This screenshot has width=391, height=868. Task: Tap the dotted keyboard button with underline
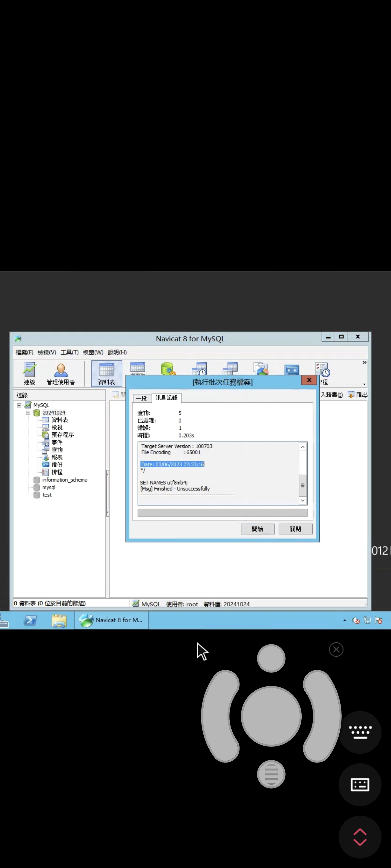(360, 733)
